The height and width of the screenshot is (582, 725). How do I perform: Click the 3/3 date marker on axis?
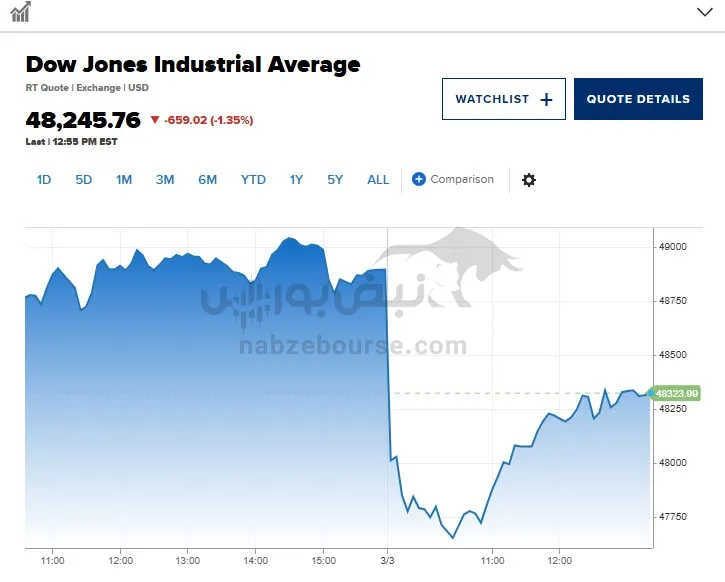387,560
